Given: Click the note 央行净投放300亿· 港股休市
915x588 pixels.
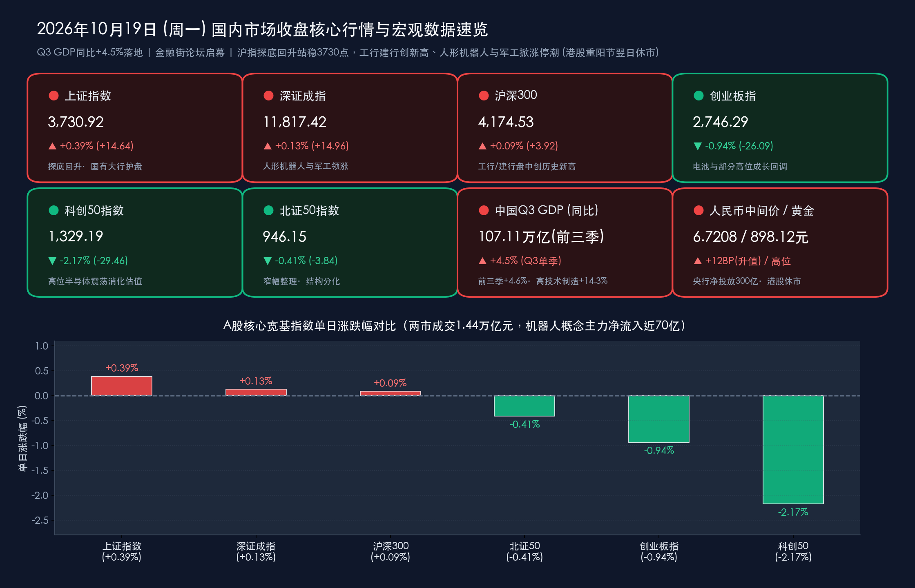Looking at the screenshot, I should click(x=747, y=281).
